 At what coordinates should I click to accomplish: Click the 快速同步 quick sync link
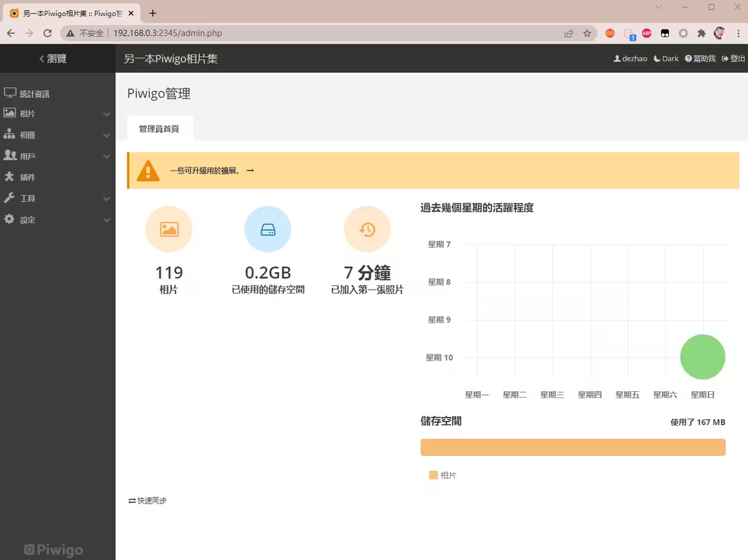[148, 500]
